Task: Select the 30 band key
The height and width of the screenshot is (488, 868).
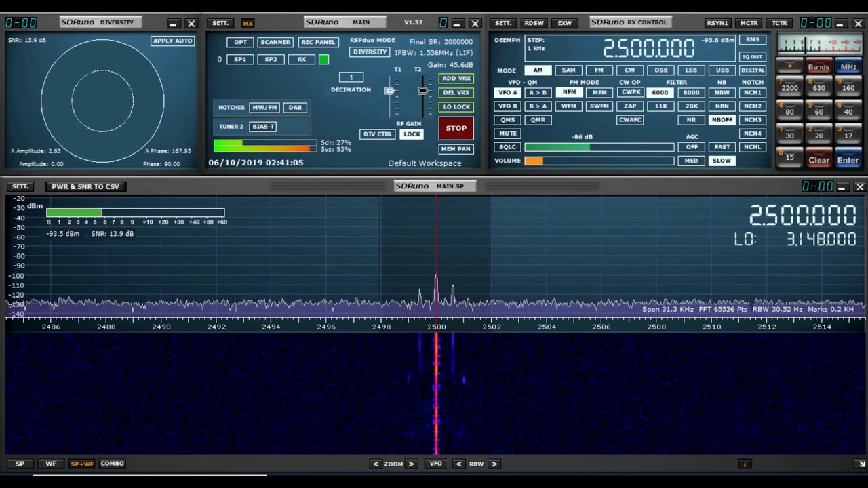Action: click(x=789, y=133)
